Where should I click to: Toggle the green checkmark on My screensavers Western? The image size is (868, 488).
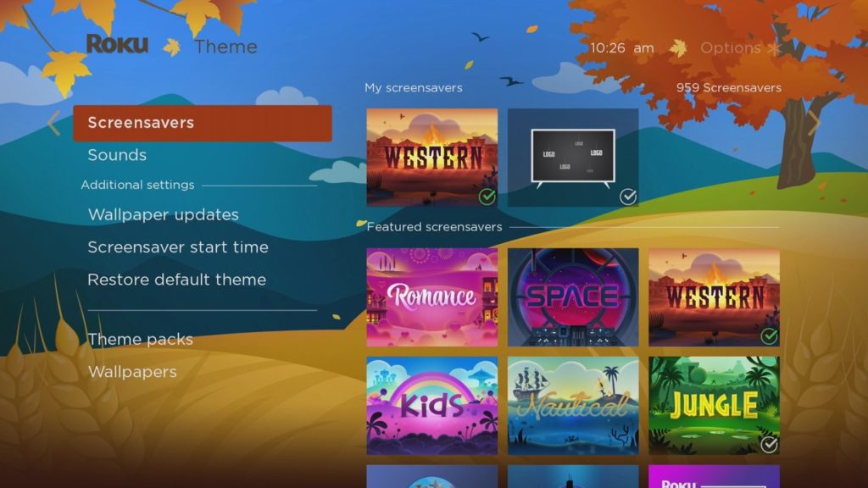487,197
